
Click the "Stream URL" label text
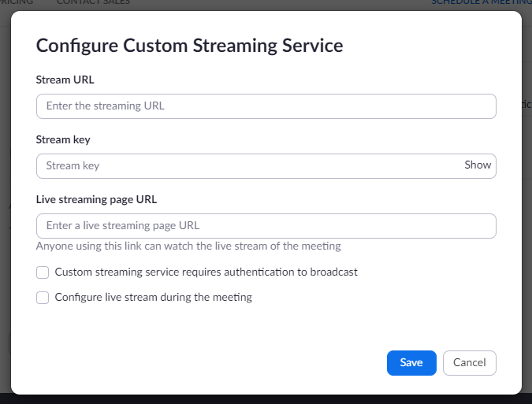[65, 80]
